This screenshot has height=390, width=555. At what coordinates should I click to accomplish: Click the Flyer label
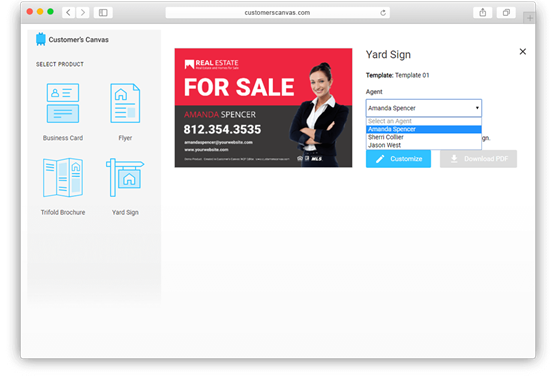125,138
